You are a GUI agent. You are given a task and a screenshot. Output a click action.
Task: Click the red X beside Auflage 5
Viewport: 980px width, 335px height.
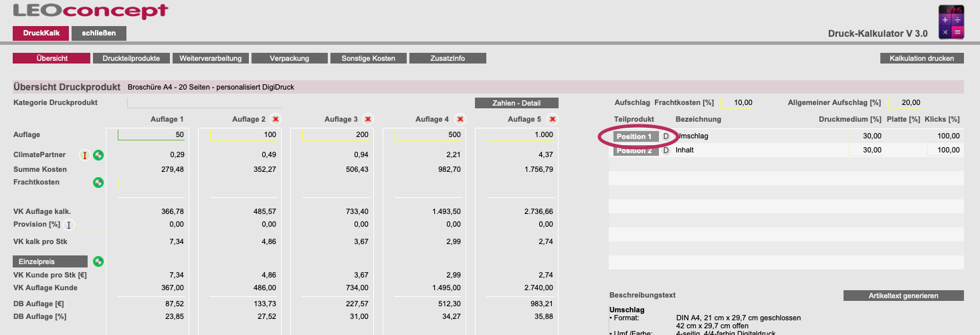tap(553, 119)
